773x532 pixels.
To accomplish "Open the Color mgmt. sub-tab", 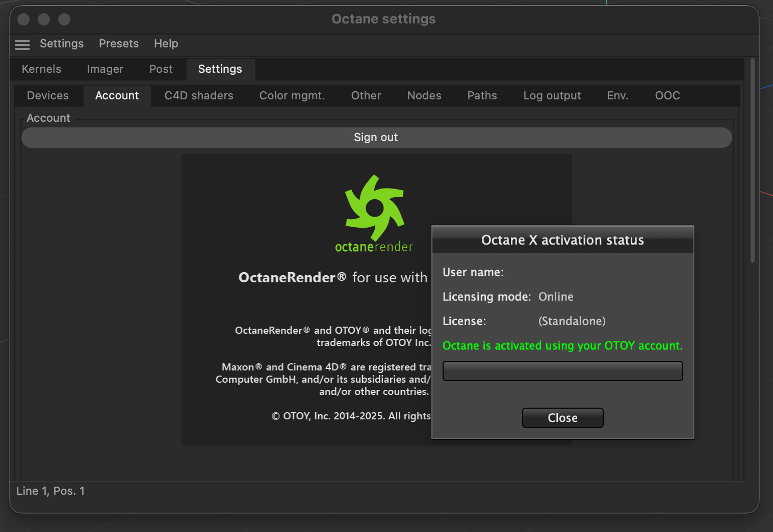I will click(292, 96).
